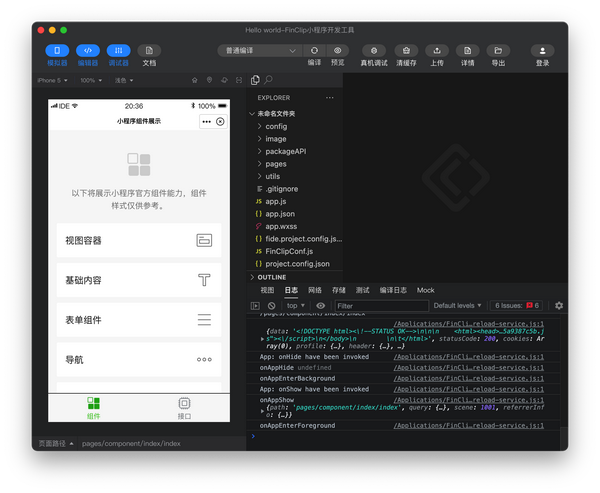Toggle the console sidebar icon

(x=255, y=306)
